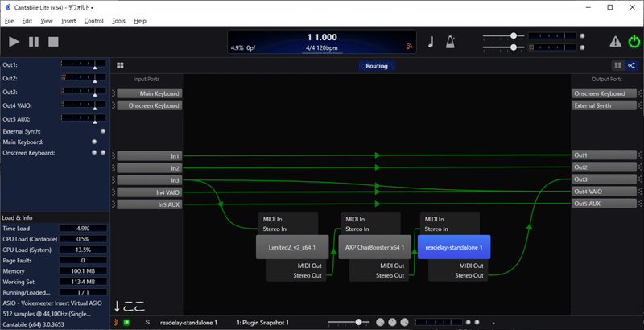Select the In2 input port
This screenshot has height=330, width=644.
(x=150, y=168)
